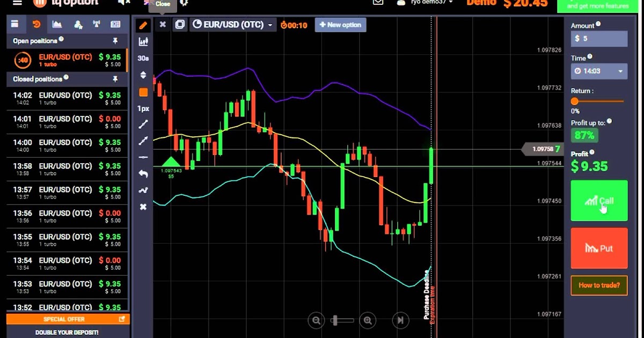Show the Amount help tooltip
This screenshot has height=338, width=644.
[x=598, y=24]
